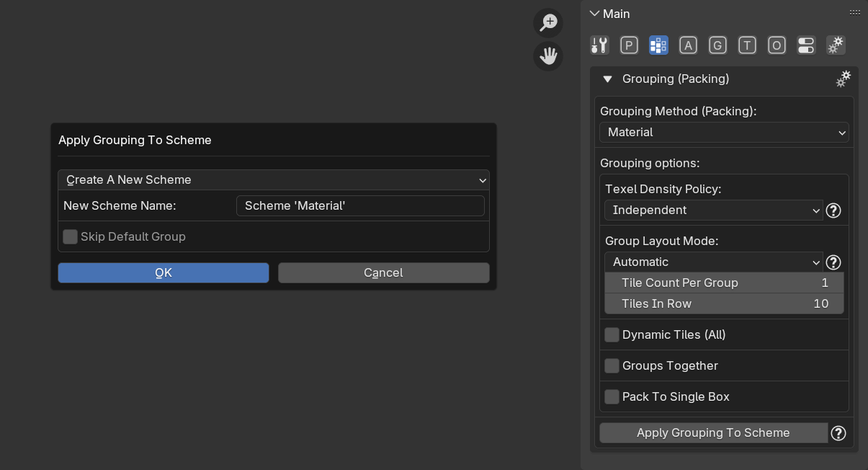Enable the Dynamic Tiles (All) checkbox

(612, 334)
